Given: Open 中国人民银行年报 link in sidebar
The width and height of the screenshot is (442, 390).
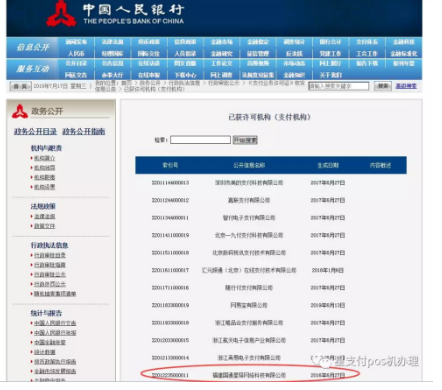Looking at the screenshot, I should coord(55,333).
